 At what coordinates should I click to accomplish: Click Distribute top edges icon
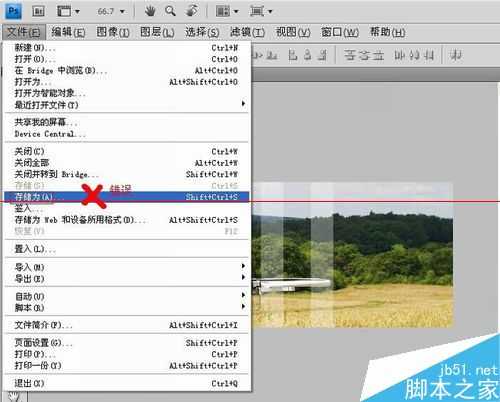click(350, 55)
